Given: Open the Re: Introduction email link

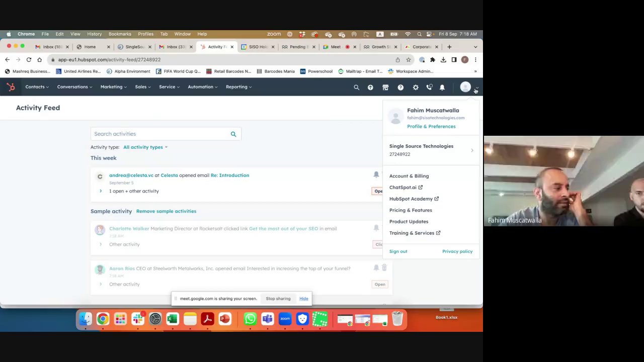Looking at the screenshot, I should (x=230, y=175).
